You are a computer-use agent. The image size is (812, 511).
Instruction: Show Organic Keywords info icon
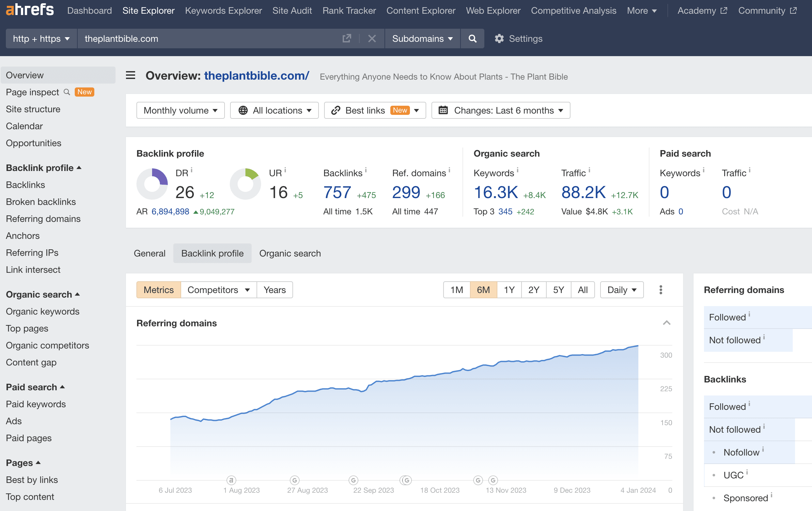(518, 170)
